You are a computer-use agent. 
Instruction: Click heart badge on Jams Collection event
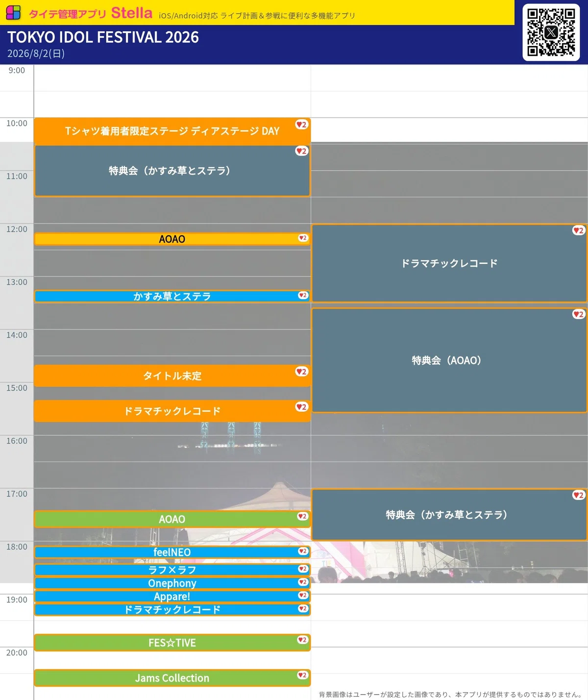pos(303,675)
